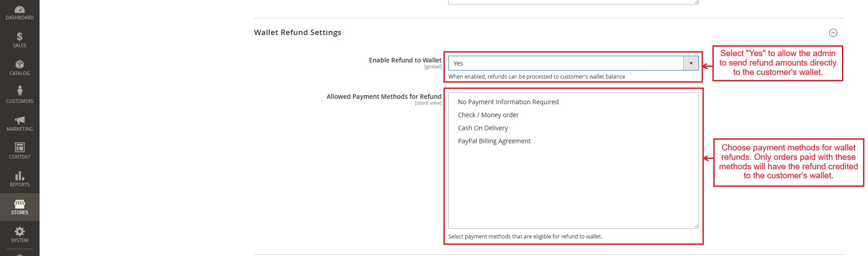Select the Customers person icon
Viewport: 868px width, 256px height.
[20, 91]
